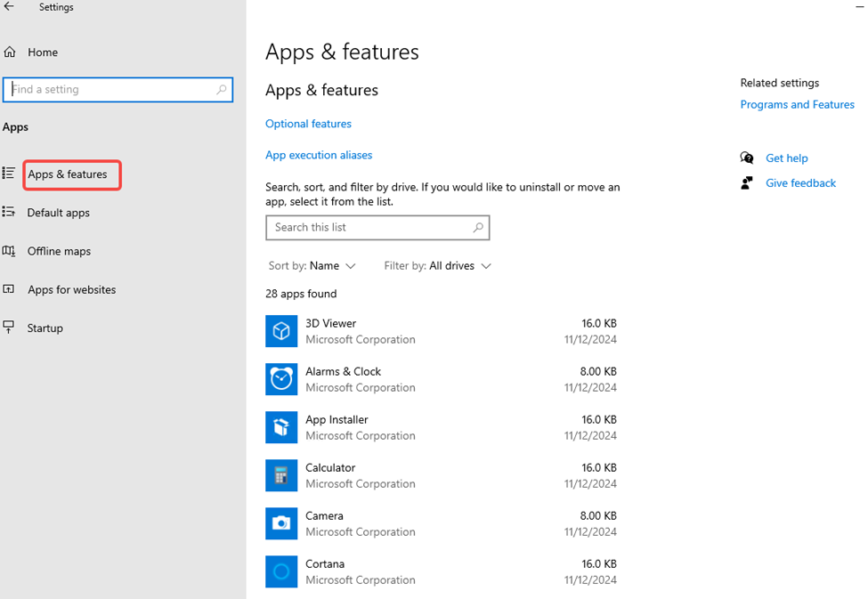Open Programs and Features related setting
This screenshot has height=599, width=868.
point(797,105)
